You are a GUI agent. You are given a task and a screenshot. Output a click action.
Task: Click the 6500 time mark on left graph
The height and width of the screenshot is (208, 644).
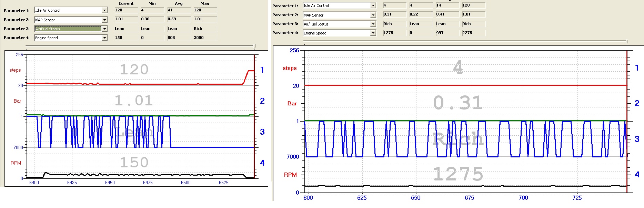click(185, 183)
